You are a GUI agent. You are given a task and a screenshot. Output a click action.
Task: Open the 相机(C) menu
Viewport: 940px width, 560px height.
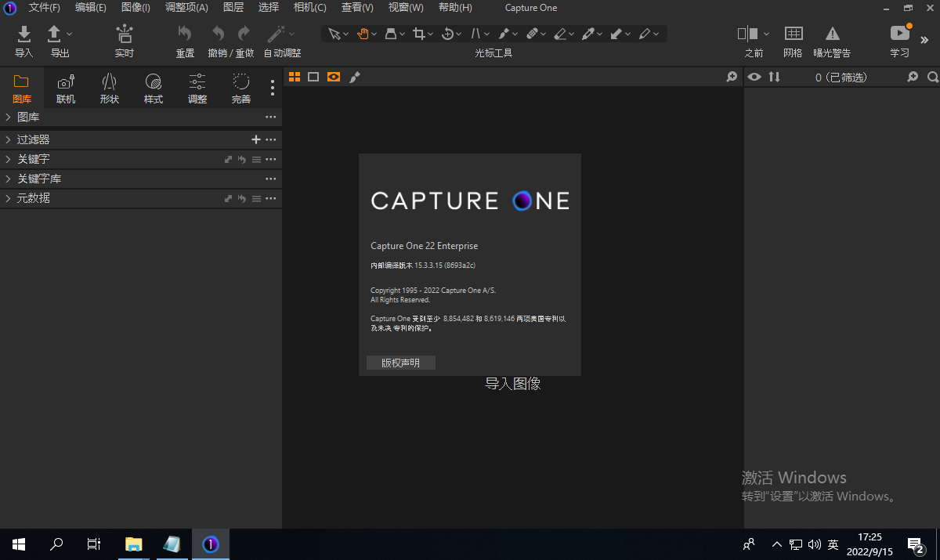pos(309,8)
